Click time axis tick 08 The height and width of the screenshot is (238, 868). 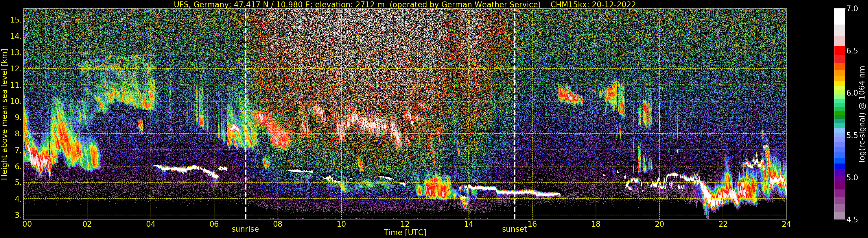278,224
